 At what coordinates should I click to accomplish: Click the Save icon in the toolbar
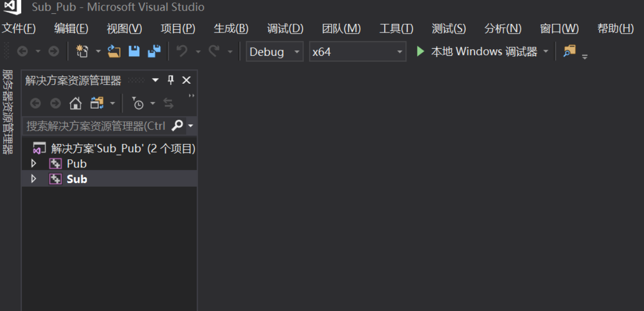[x=134, y=51]
